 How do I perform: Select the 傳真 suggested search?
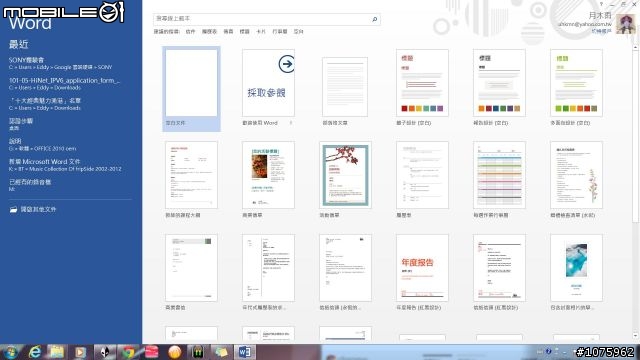tap(228, 31)
